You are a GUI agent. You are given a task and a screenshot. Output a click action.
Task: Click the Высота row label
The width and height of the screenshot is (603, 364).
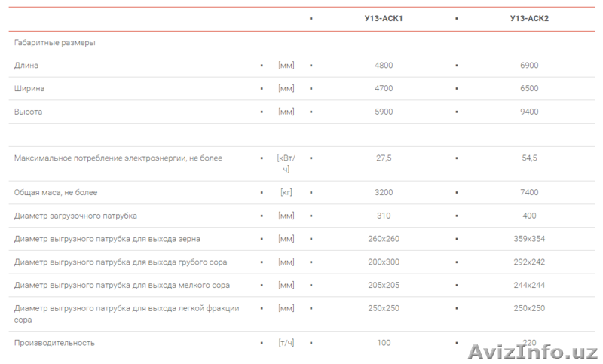(x=28, y=112)
